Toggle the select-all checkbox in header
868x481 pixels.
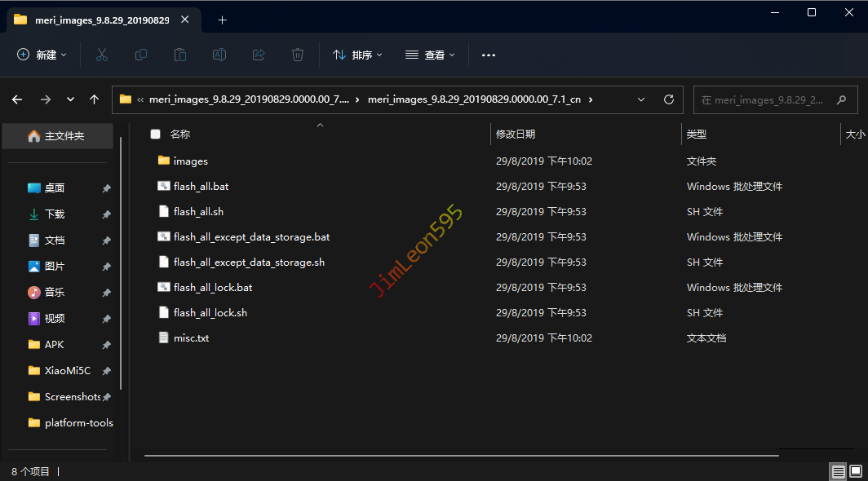(155, 134)
